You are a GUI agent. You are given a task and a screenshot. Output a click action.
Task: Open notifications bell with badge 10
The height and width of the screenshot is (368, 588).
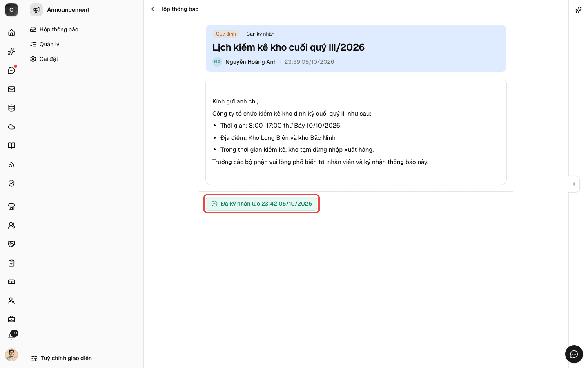tap(12, 336)
